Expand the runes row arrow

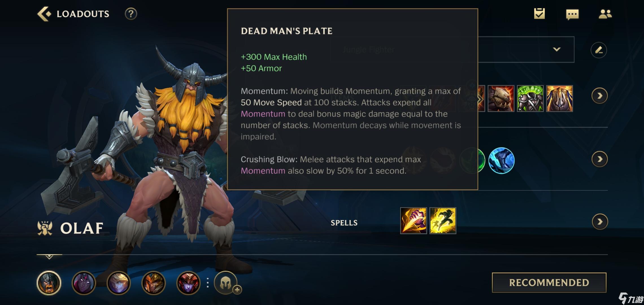(x=599, y=159)
